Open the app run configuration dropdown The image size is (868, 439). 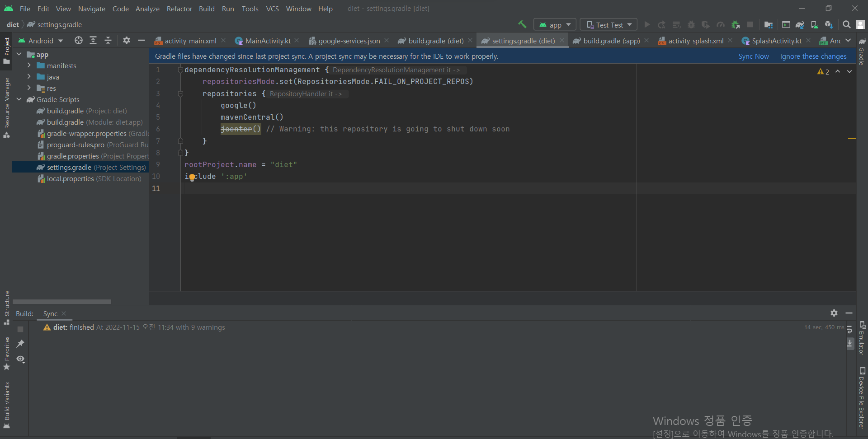point(555,24)
